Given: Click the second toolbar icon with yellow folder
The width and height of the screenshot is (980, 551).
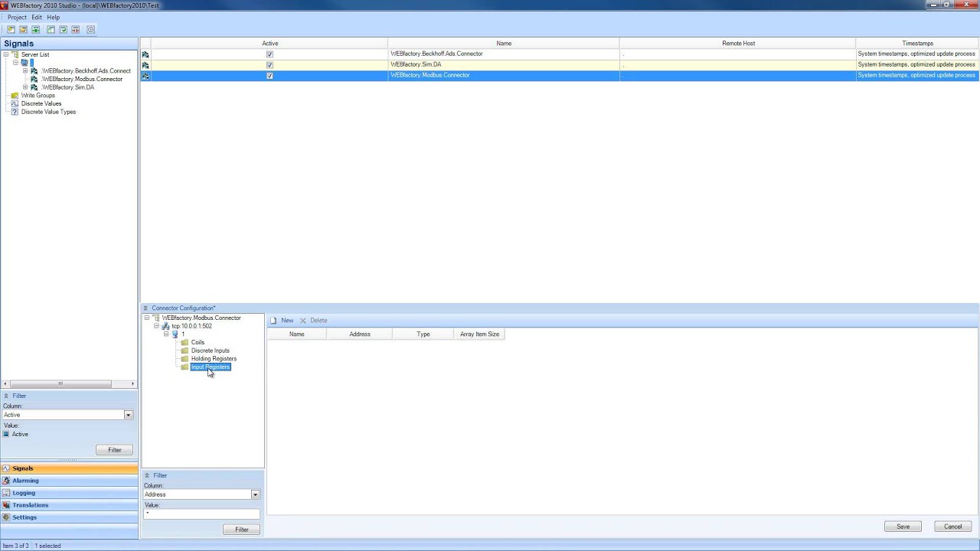Looking at the screenshot, I should point(23,30).
